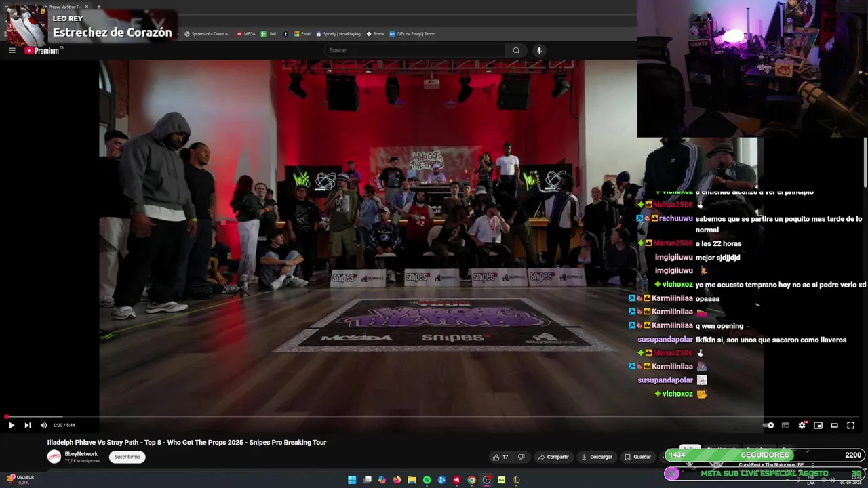Dislike the video
868x488 pixels.
521,457
